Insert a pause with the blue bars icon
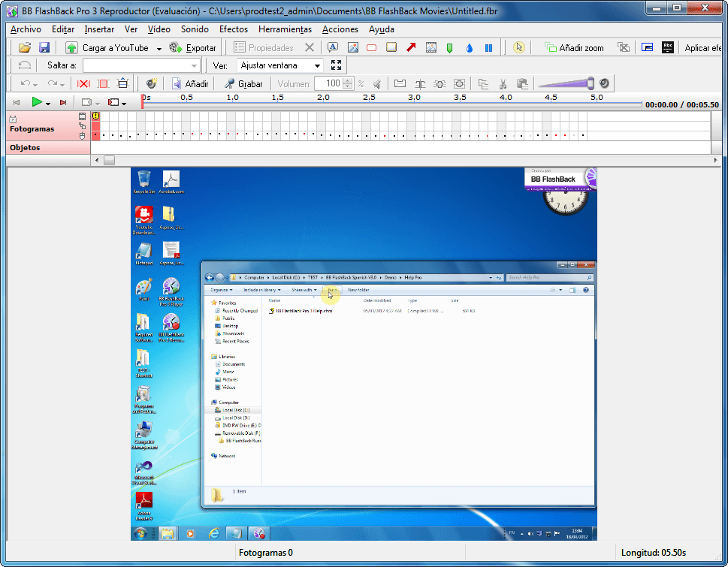This screenshot has height=567, width=728. pos(488,48)
